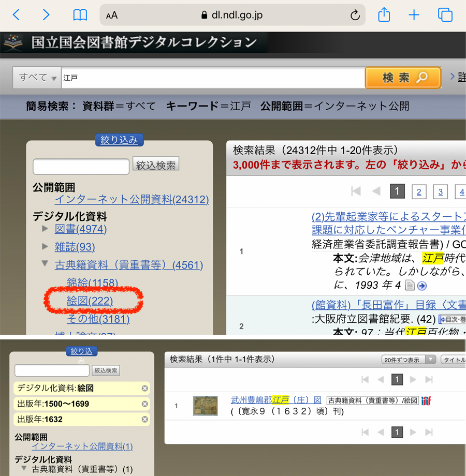466x476 pixels.
Task: Open the 絵図(222) filter link
Action: [90, 301]
